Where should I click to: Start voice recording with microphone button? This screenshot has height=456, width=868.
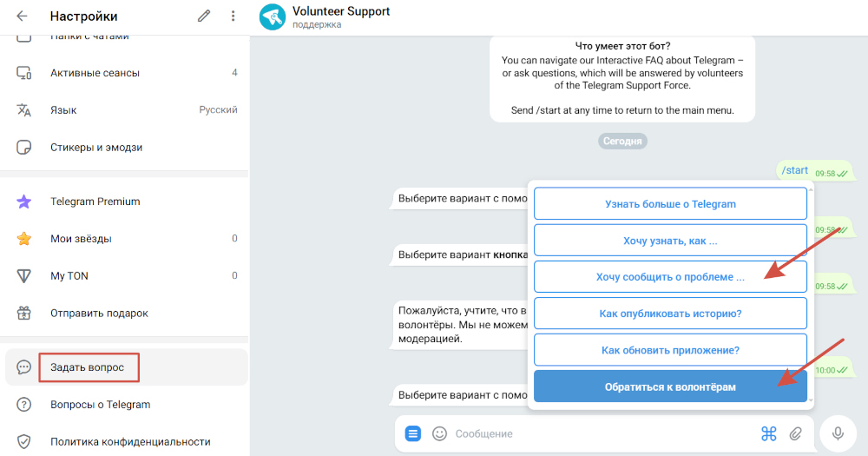click(x=838, y=433)
